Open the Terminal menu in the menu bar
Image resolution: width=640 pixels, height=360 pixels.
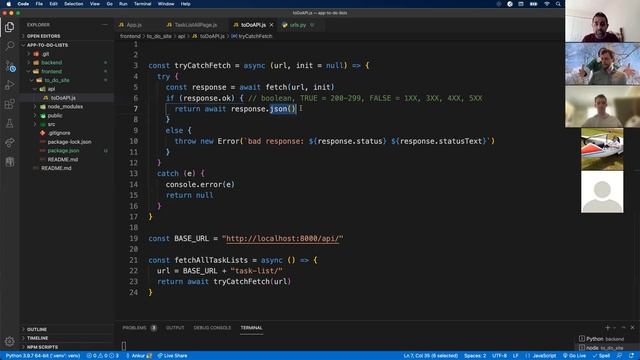click(x=142, y=4)
